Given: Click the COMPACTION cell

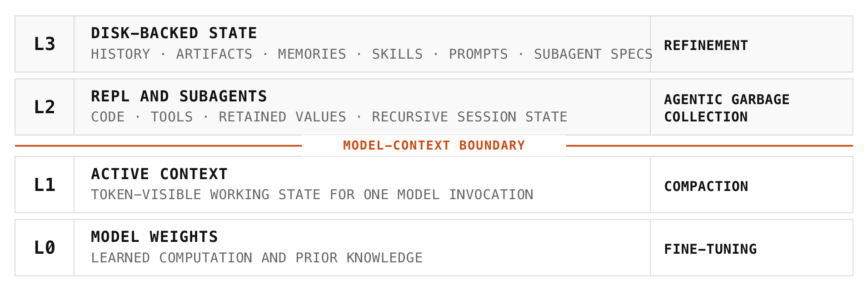Looking at the screenshot, I should point(752,185).
